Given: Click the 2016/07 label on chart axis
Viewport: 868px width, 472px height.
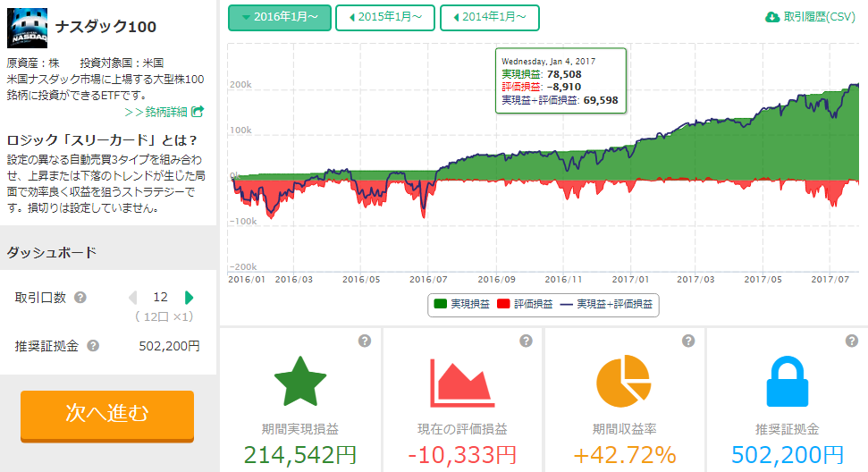Looking at the screenshot, I should tap(428, 280).
